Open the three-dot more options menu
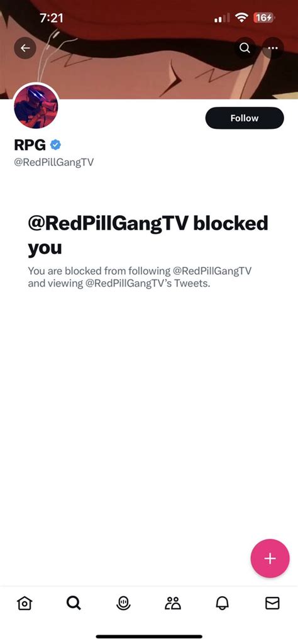298x644 pixels. point(273,48)
